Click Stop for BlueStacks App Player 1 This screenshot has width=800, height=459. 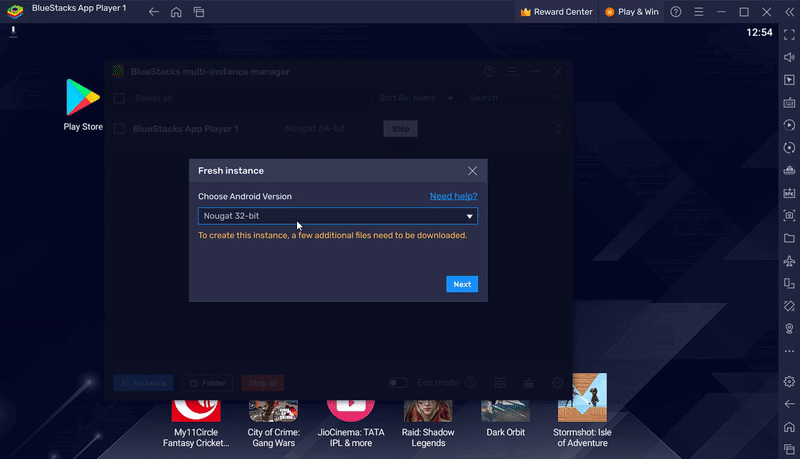(401, 129)
